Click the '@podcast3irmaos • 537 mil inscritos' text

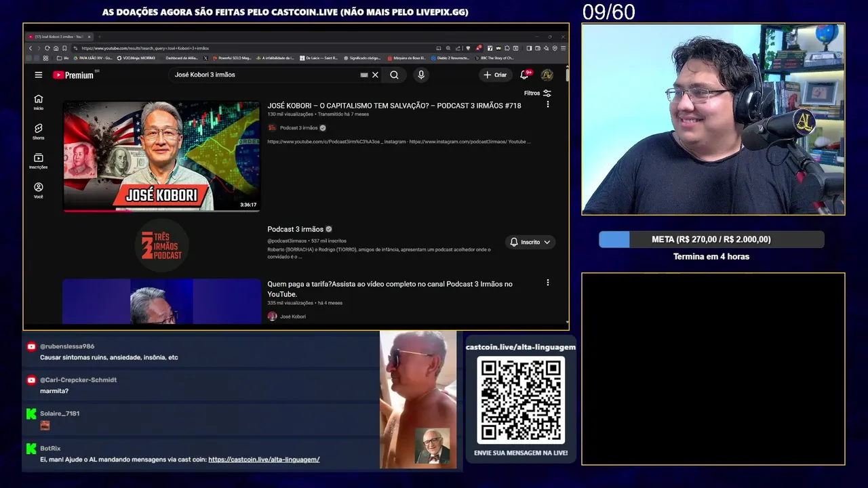click(307, 241)
